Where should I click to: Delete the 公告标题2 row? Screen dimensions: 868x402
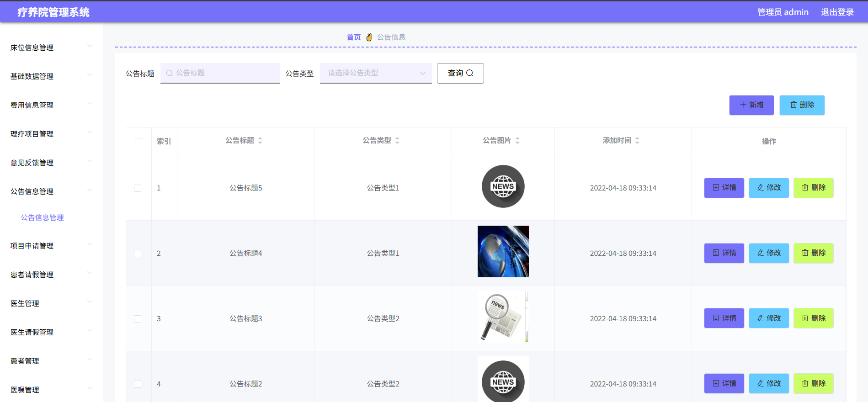coord(814,384)
